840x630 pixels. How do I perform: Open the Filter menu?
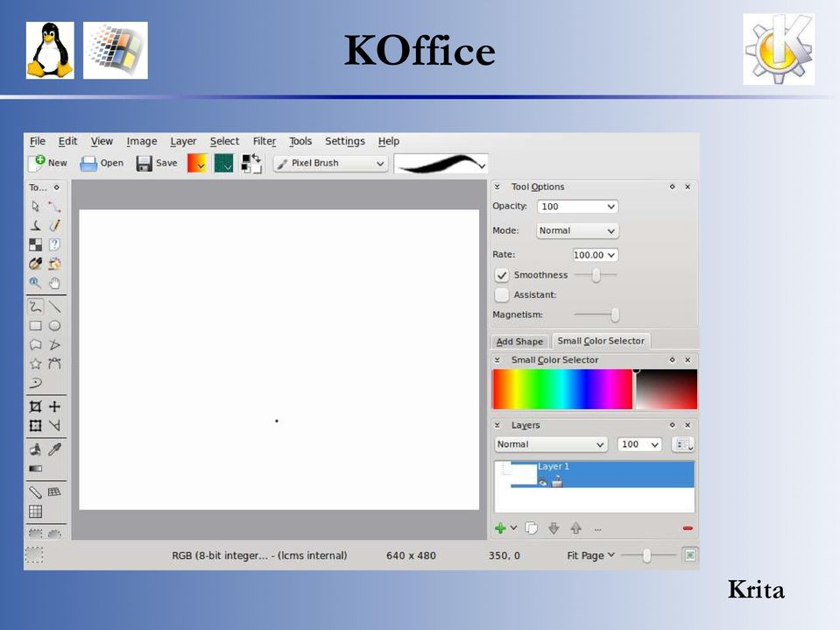click(x=265, y=141)
